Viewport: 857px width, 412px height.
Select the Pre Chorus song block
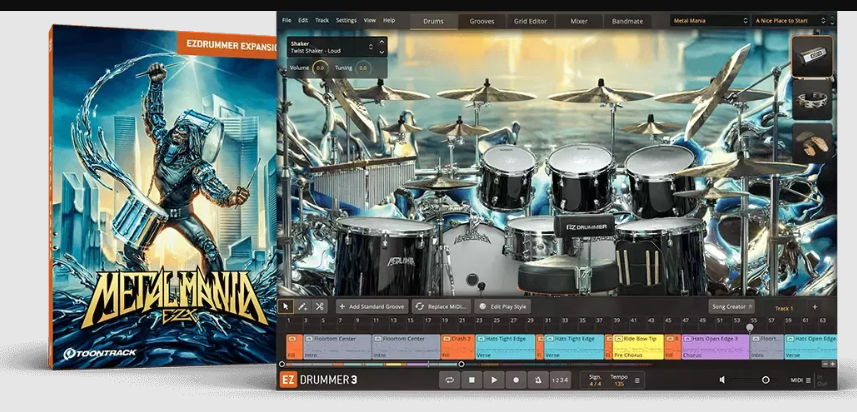point(638,347)
